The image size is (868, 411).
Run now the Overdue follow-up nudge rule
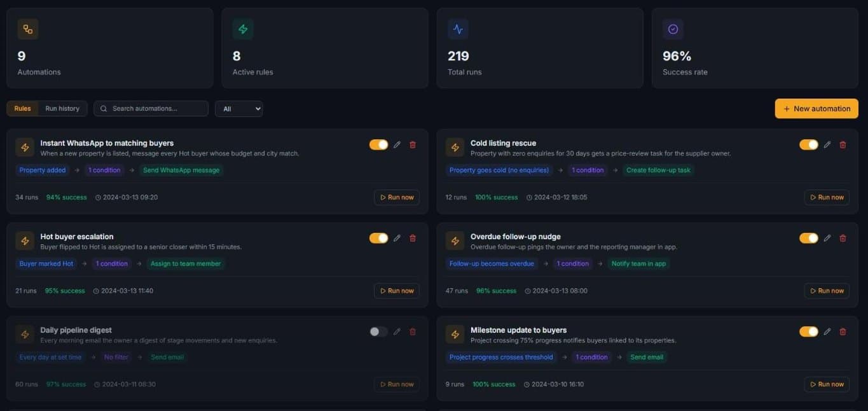[827, 291]
